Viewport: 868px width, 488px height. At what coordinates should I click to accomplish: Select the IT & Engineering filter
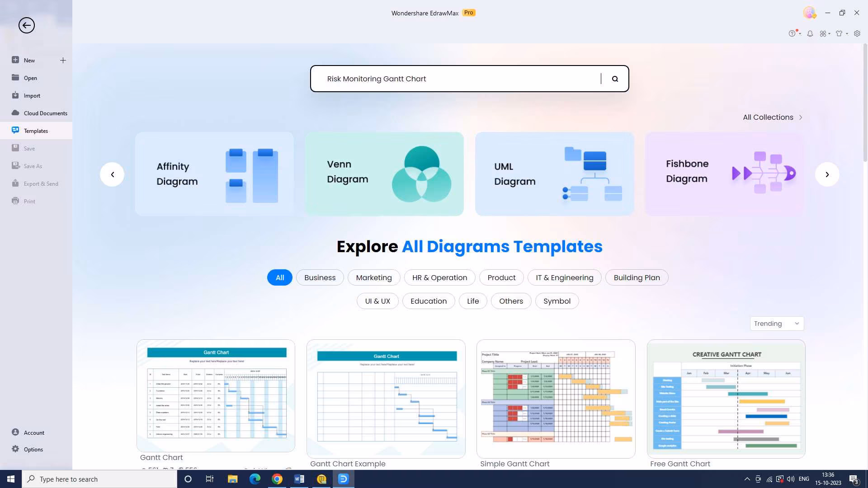[564, 277]
